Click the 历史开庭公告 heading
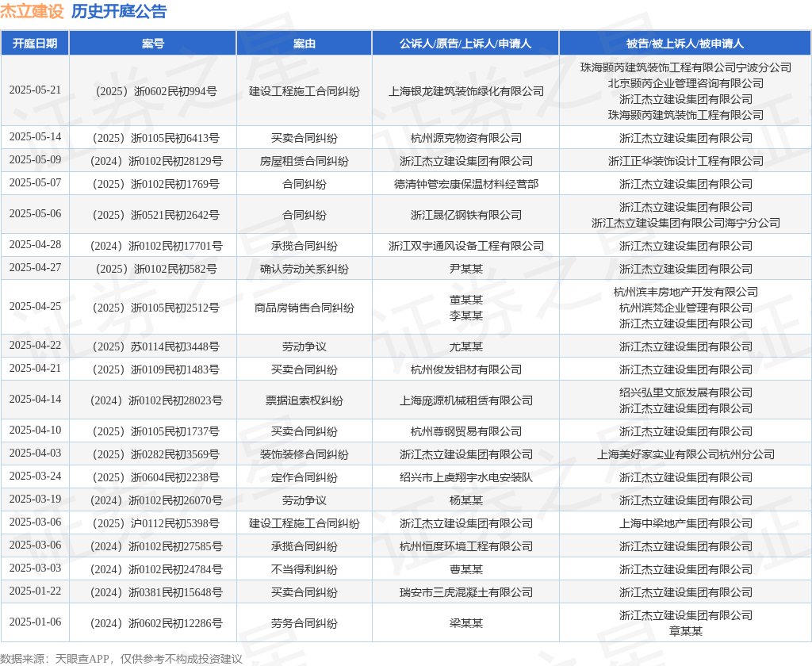This screenshot has width=812, height=666. coord(119,11)
